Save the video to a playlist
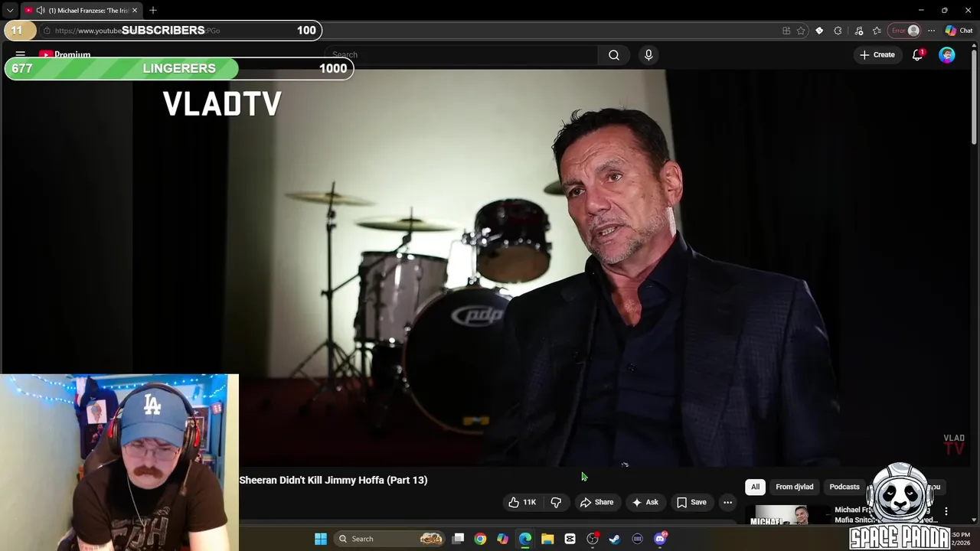This screenshot has width=980, height=551. click(691, 502)
